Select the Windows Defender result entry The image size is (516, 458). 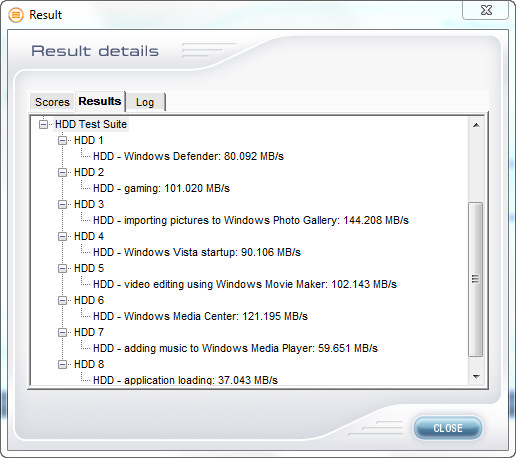click(x=188, y=156)
